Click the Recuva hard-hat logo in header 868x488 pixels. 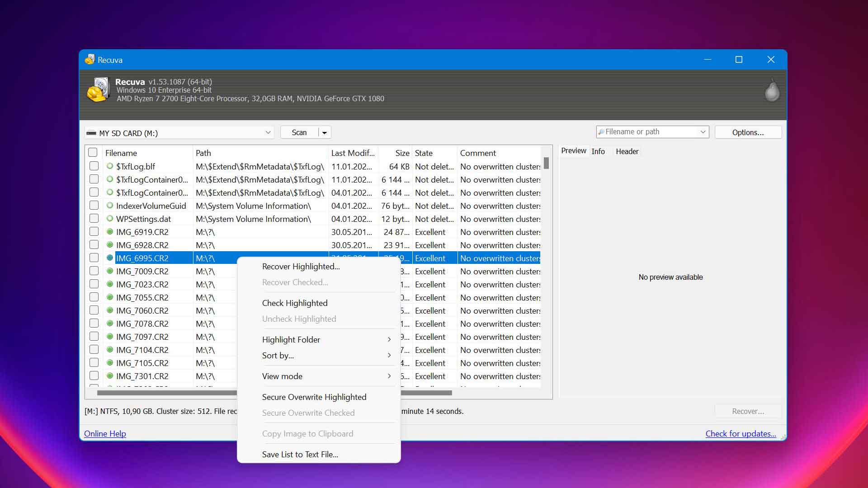pyautogui.click(x=98, y=89)
